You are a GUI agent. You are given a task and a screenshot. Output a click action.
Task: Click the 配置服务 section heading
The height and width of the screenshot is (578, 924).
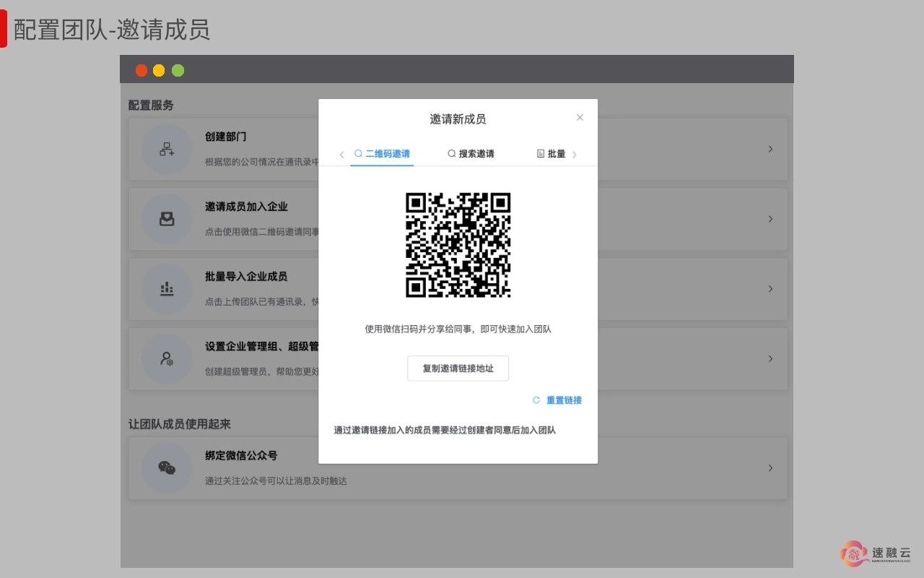(151, 105)
